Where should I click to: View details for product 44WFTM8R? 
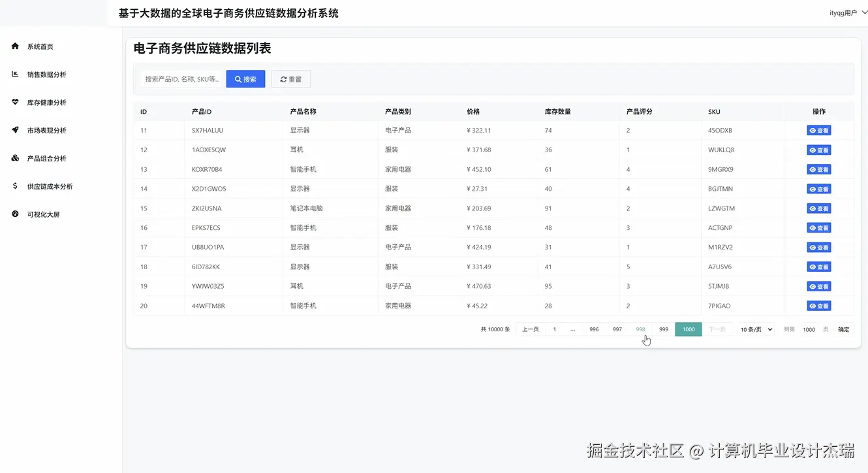coord(818,306)
